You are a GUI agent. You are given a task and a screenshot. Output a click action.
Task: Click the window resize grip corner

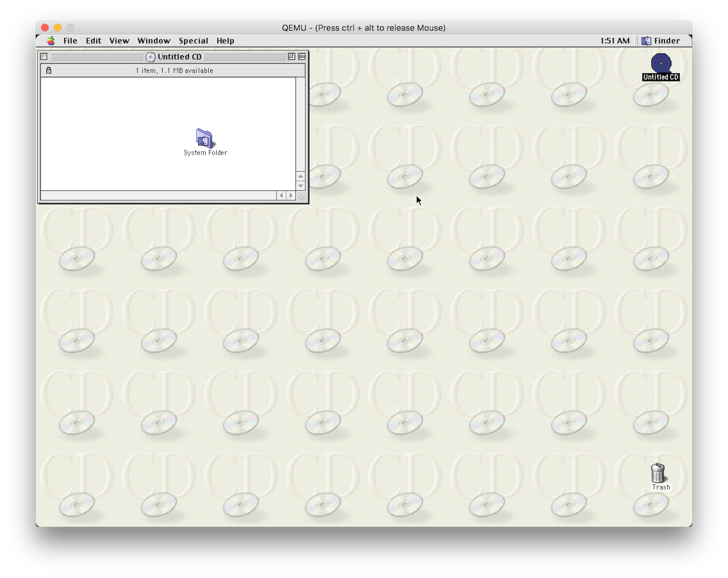pos(301,196)
